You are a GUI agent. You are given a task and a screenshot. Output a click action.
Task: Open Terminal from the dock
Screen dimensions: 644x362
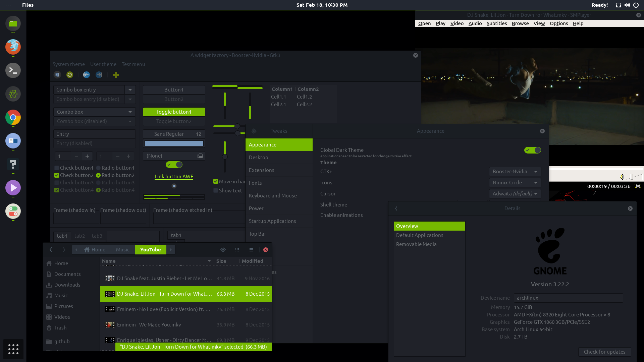[x=13, y=70]
